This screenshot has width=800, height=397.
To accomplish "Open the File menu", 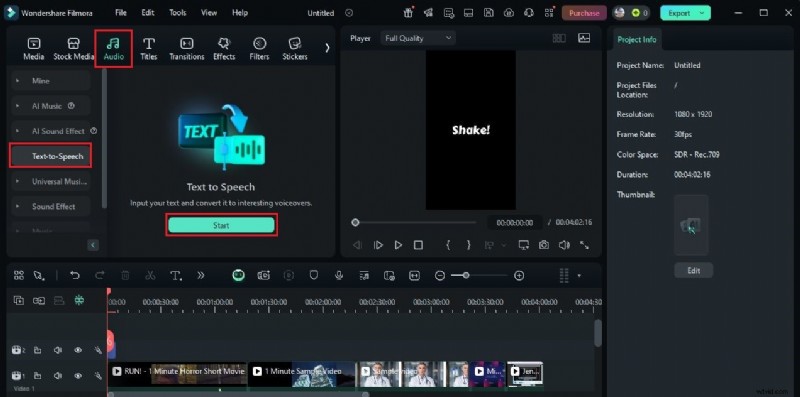I will tap(120, 13).
